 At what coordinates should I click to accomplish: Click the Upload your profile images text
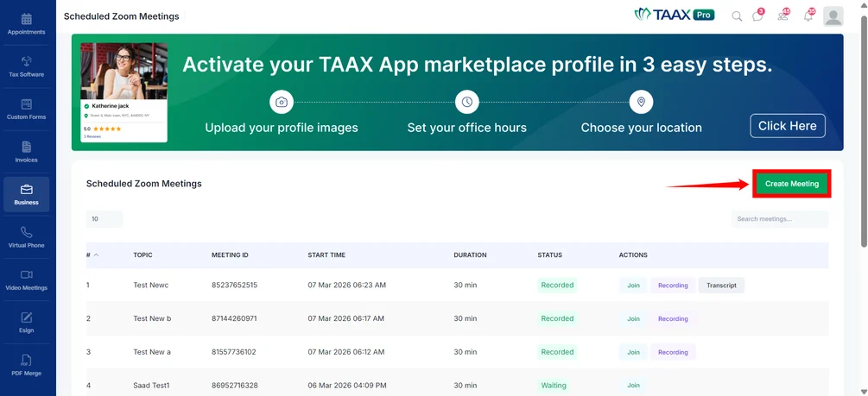(282, 128)
